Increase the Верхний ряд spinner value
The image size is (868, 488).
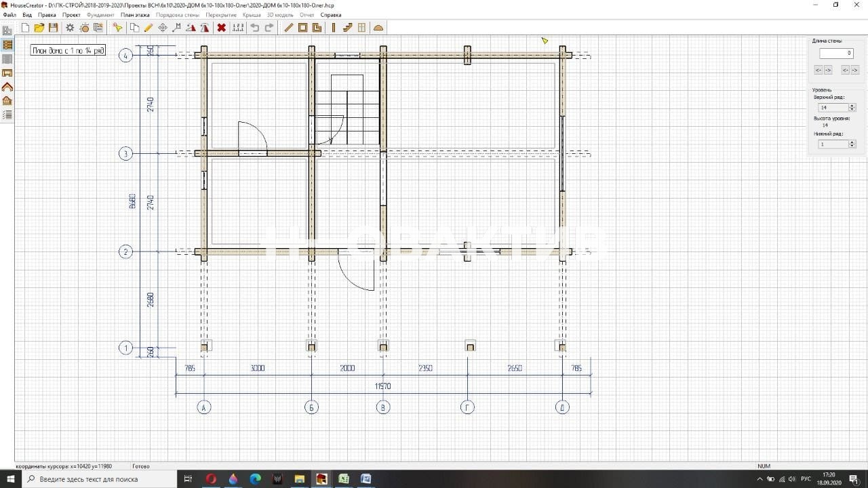(x=852, y=106)
